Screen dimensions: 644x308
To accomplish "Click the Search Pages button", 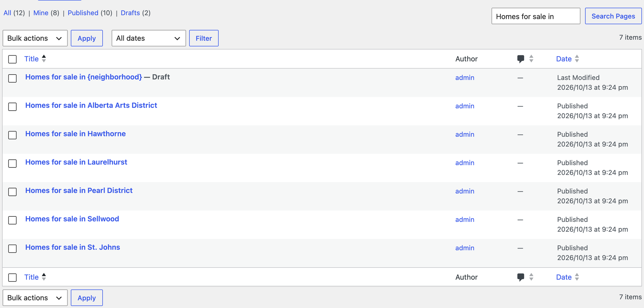I will 613,16.
